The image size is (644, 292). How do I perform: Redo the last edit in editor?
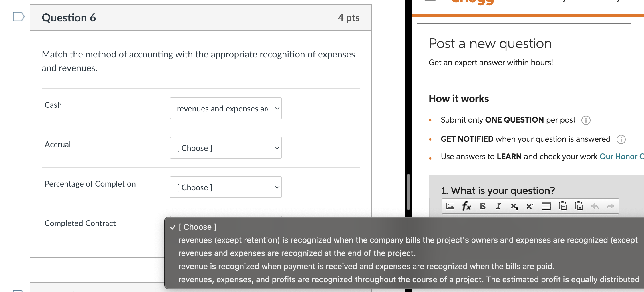coord(611,206)
